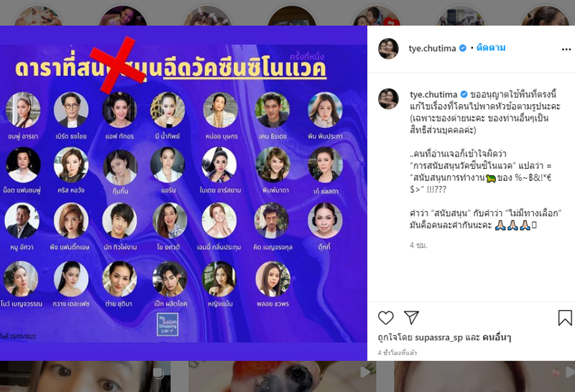This screenshot has height=392, width=575.
Task: Save post with the bookmark icon
Action: point(565,317)
